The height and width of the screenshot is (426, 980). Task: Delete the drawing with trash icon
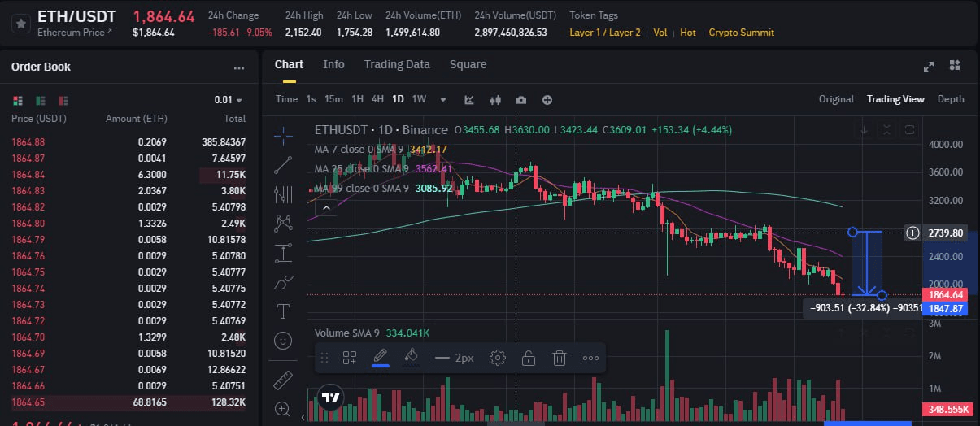560,357
